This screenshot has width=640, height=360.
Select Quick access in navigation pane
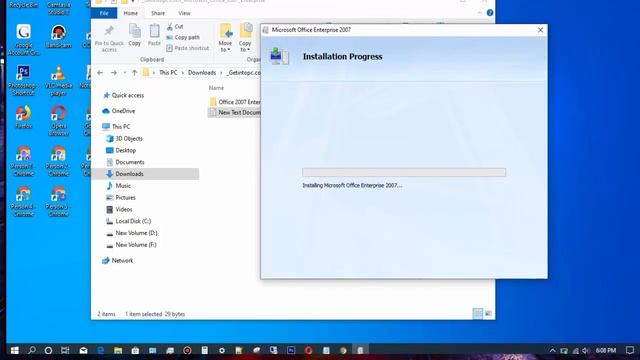click(127, 95)
